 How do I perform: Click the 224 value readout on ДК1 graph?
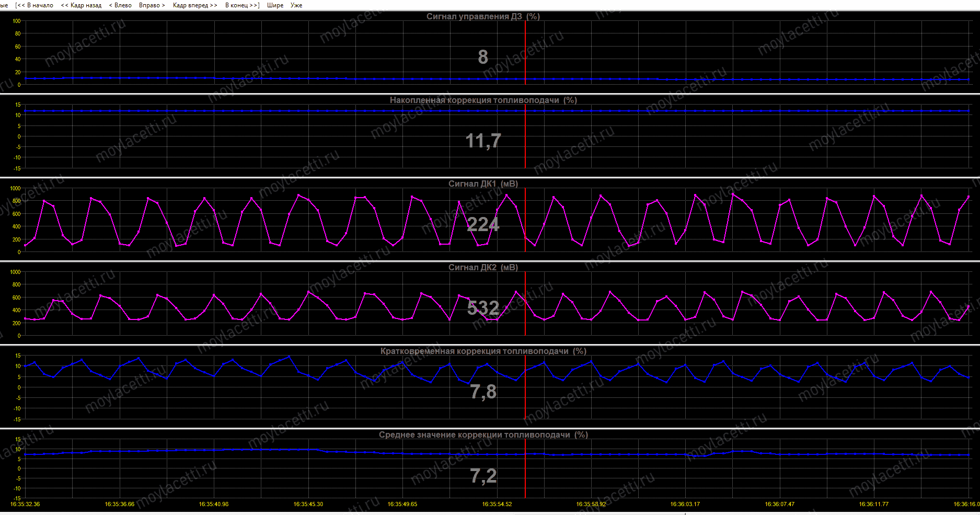(x=483, y=224)
